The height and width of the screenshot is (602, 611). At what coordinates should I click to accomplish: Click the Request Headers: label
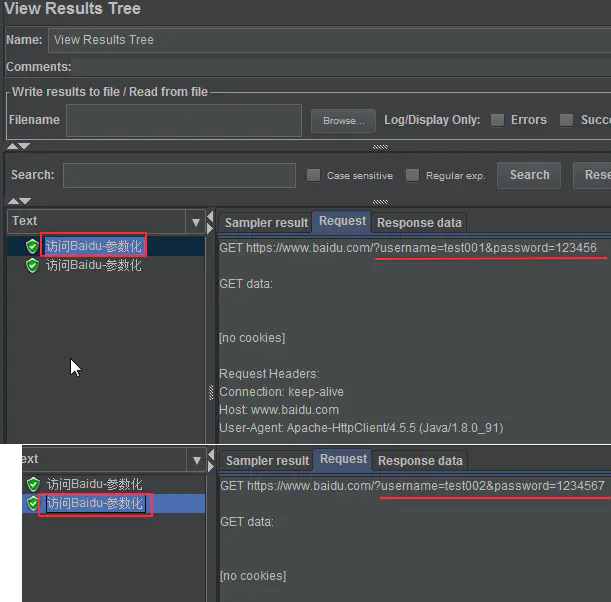click(x=269, y=374)
